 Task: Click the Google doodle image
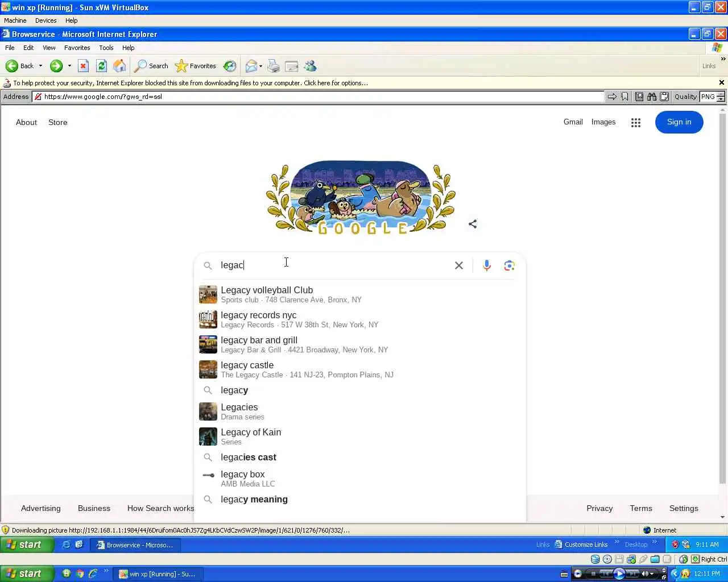pyautogui.click(x=361, y=197)
